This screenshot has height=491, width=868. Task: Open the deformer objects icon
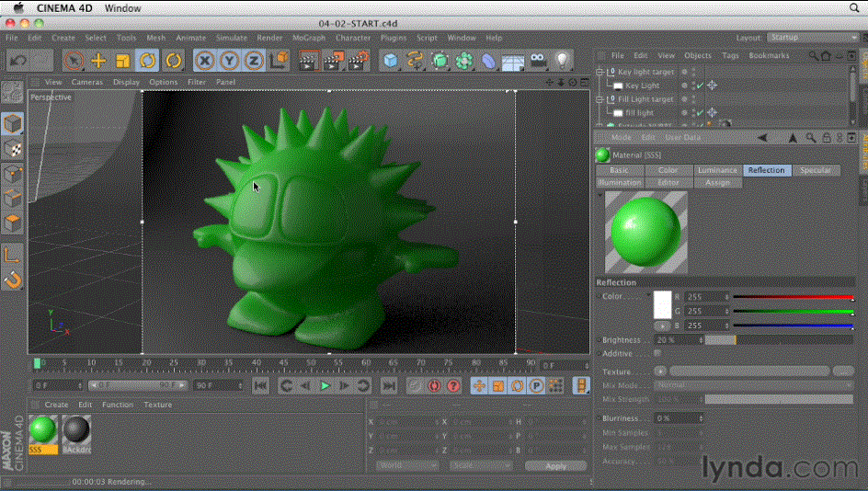point(488,61)
